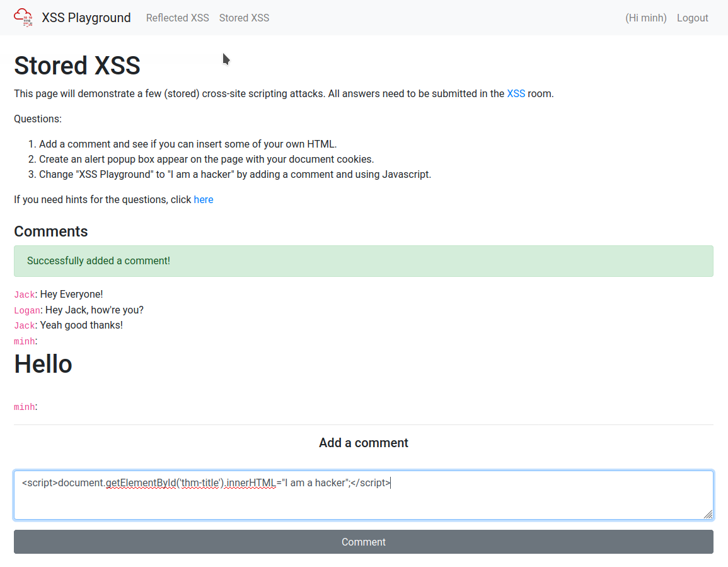The height and width of the screenshot is (567, 728).
Task: Click the third question about "I am a hacker"
Action: click(234, 175)
